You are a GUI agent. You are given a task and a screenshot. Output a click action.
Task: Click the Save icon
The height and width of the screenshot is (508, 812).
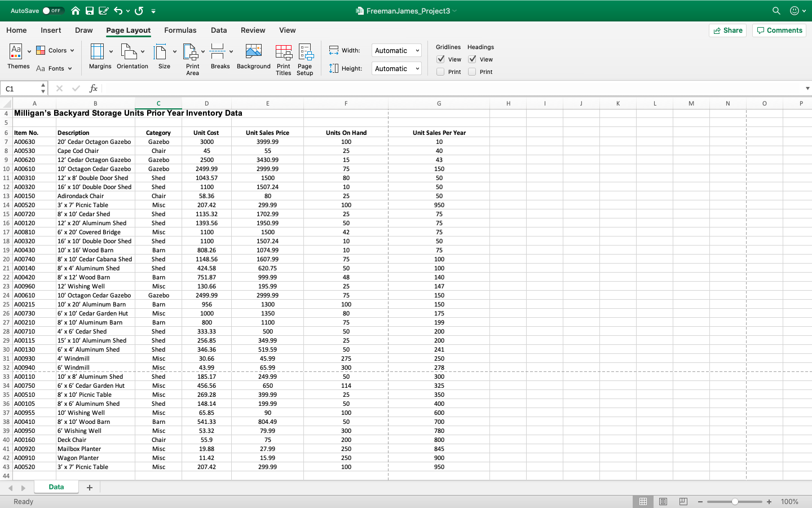[90, 10]
